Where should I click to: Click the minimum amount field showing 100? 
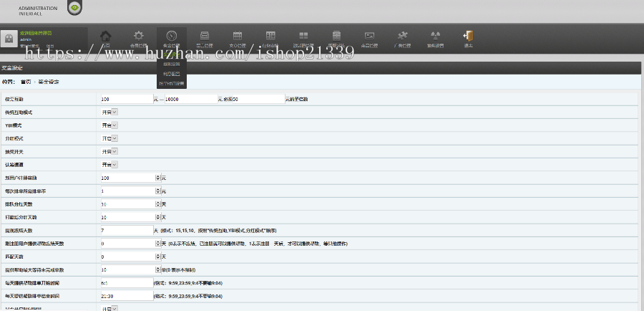click(x=127, y=99)
